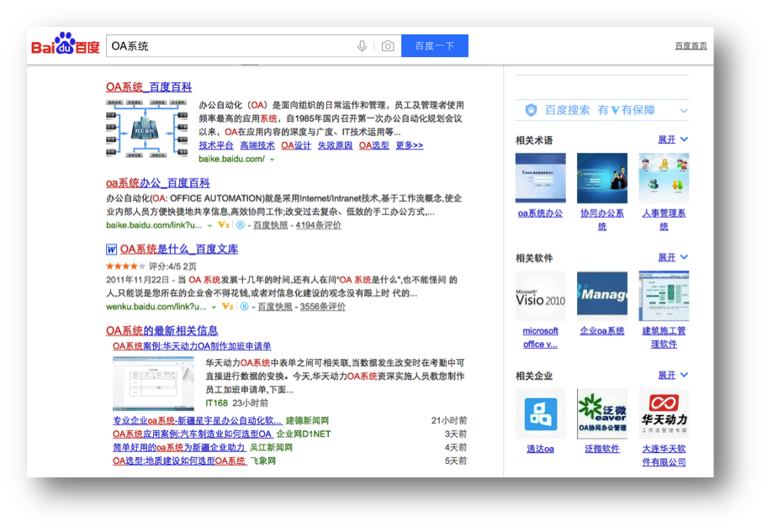
Task: Click 建筑施工管理软件 link
Action: pyautogui.click(x=664, y=338)
